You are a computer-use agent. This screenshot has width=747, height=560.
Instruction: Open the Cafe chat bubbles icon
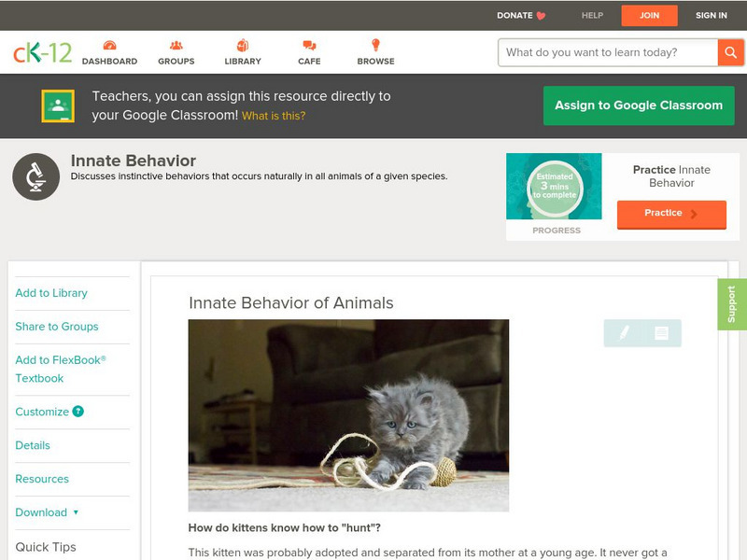coord(309,45)
